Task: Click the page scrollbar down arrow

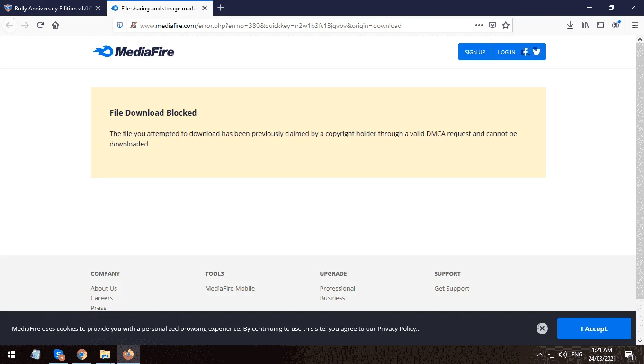Action: pyautogui.click(x=640, y=340)
